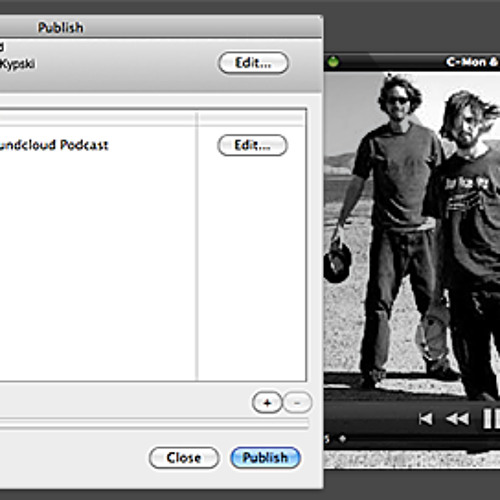The image size is (500, 500).
Task: Skip to previous track in the player
Action: [x=426, y=419]
